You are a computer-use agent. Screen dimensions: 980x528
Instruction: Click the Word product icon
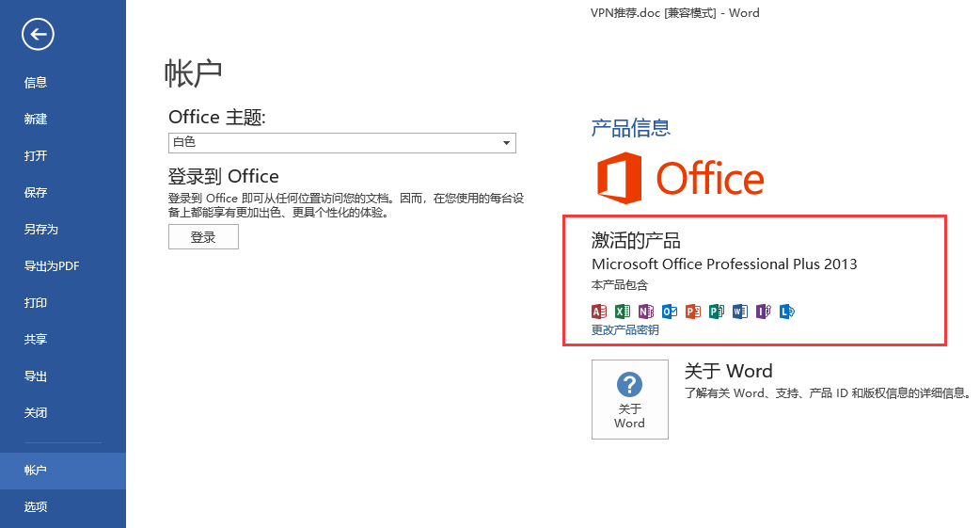pos(740,311)
